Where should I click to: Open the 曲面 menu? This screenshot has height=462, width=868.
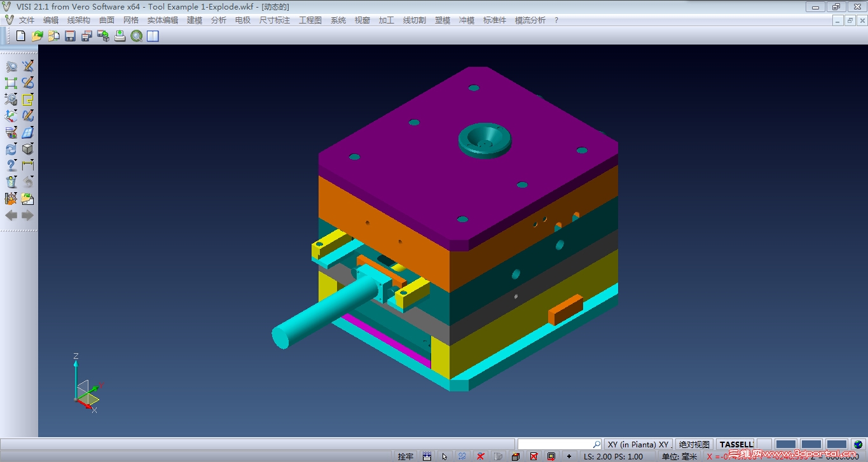[107, 20]
